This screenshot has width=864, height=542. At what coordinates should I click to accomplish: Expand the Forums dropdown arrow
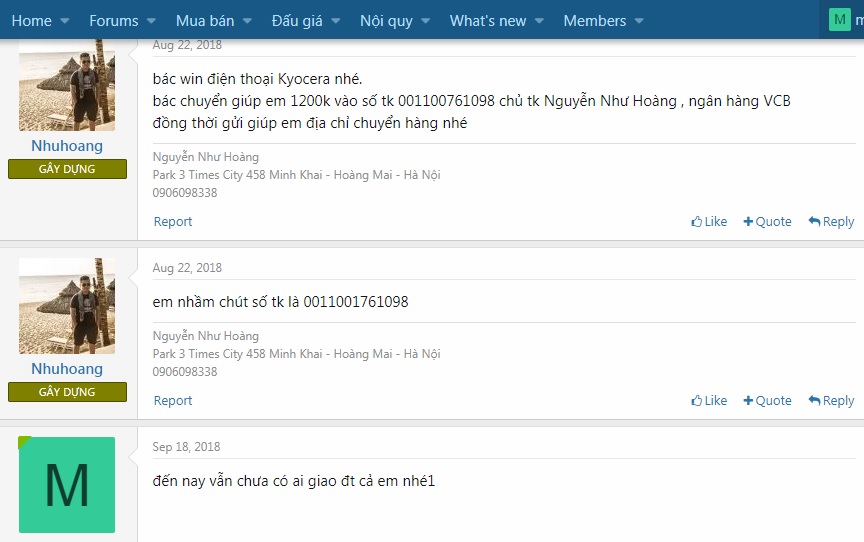[x=152, y=21]
